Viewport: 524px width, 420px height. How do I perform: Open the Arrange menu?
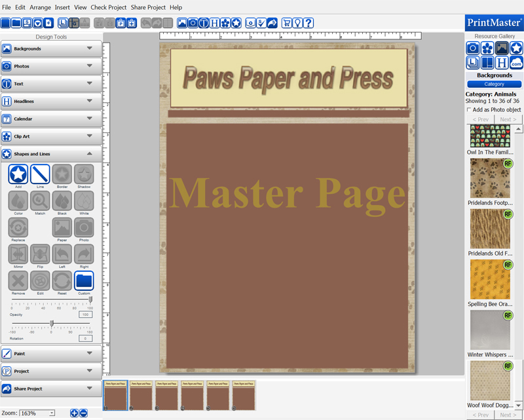[x=40, y=7]
